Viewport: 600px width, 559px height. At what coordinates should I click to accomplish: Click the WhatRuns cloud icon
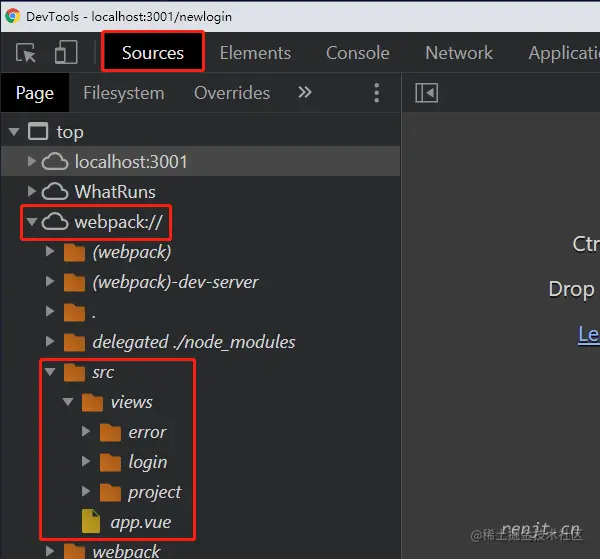[55, 191]
